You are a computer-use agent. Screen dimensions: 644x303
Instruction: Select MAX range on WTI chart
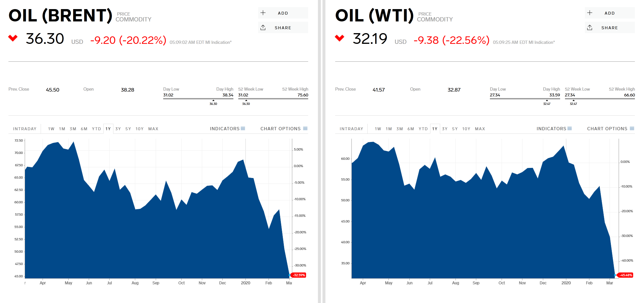tap(480, 129)
